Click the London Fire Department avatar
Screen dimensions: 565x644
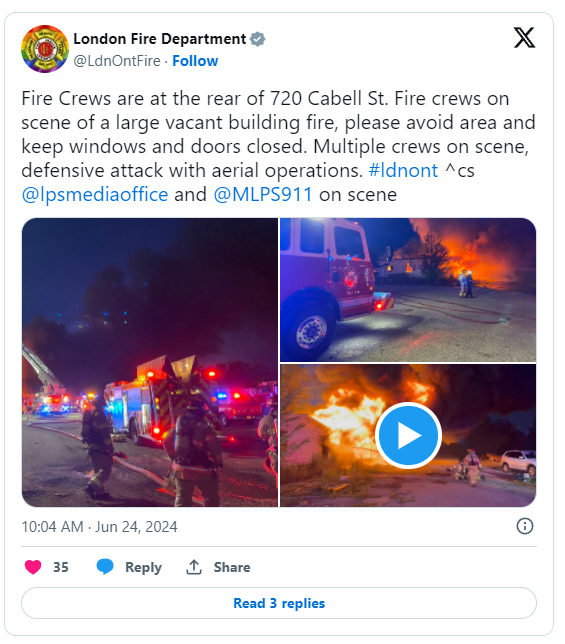[45, 49]
